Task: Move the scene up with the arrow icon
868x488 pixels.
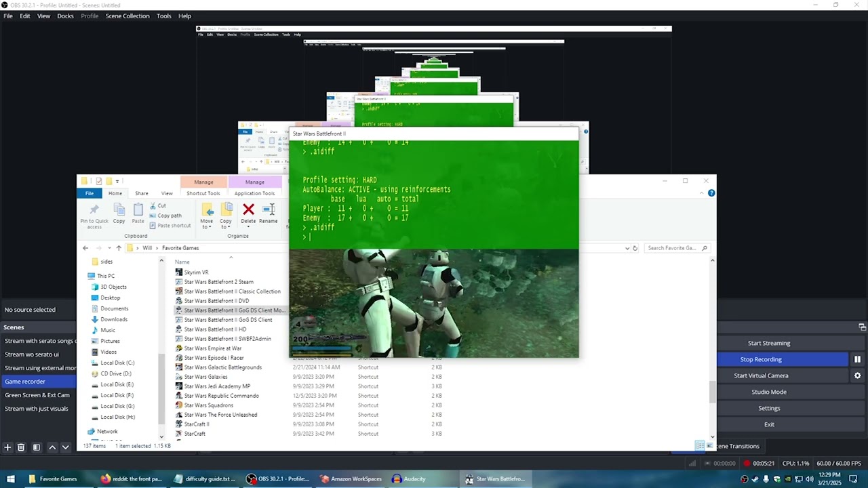Action: [x=52, y=447]
